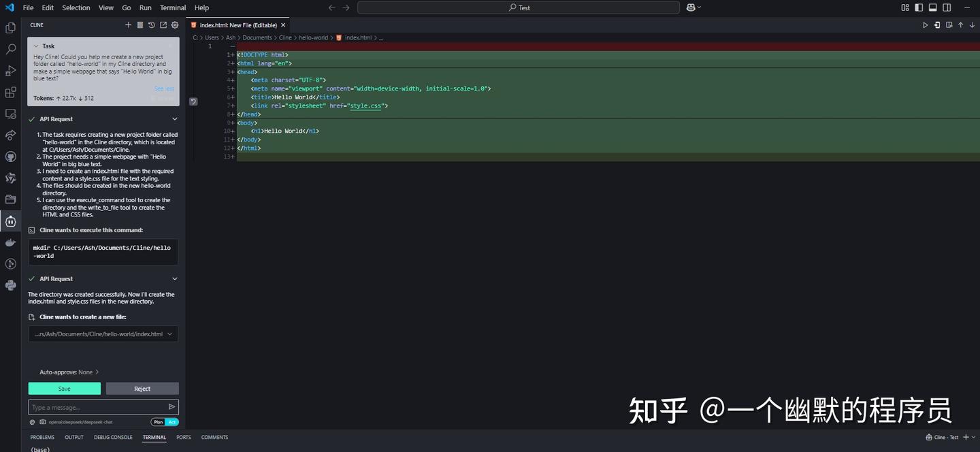Toggle the primary side bar layout button
The image size is (980, 452).
tap(919, 7)
